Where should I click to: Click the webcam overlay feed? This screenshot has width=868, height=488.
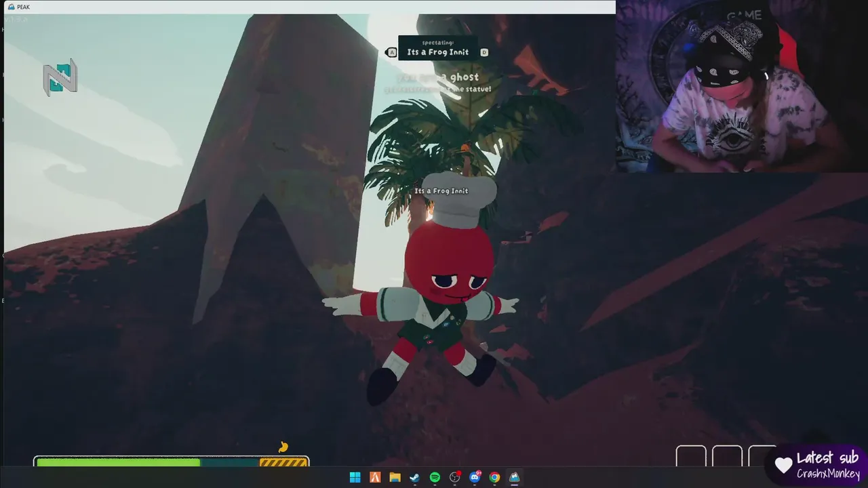point(742,86)
